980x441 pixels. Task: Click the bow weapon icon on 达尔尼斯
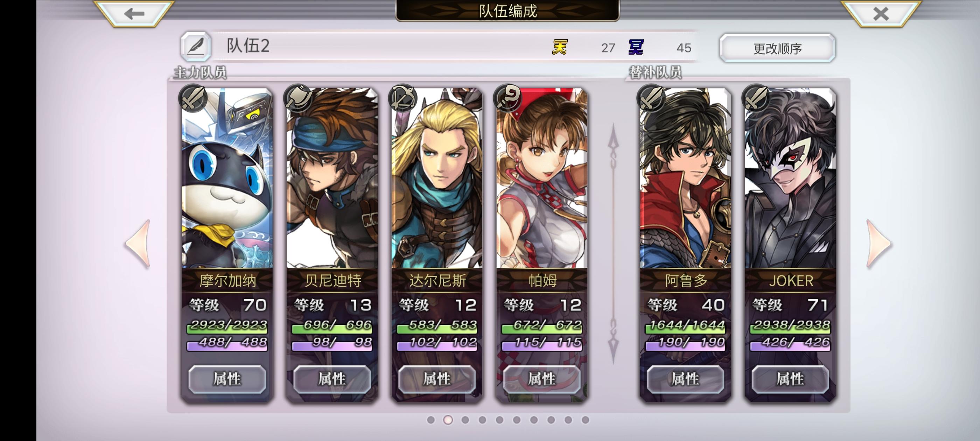pyautogui.click(x=402, y=98)
